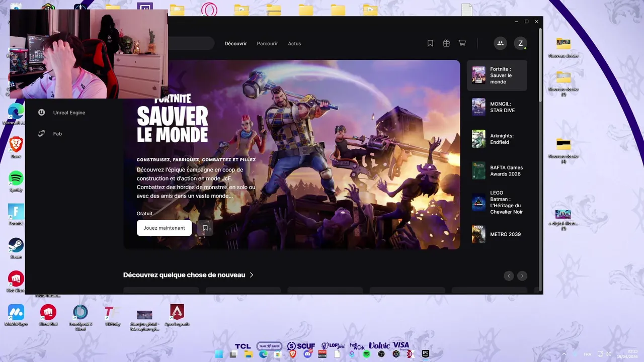This screenshot has width=644, height=362.
Task: Select MONGIL: STAR DIVE carousel item
Action: (497, 107)
